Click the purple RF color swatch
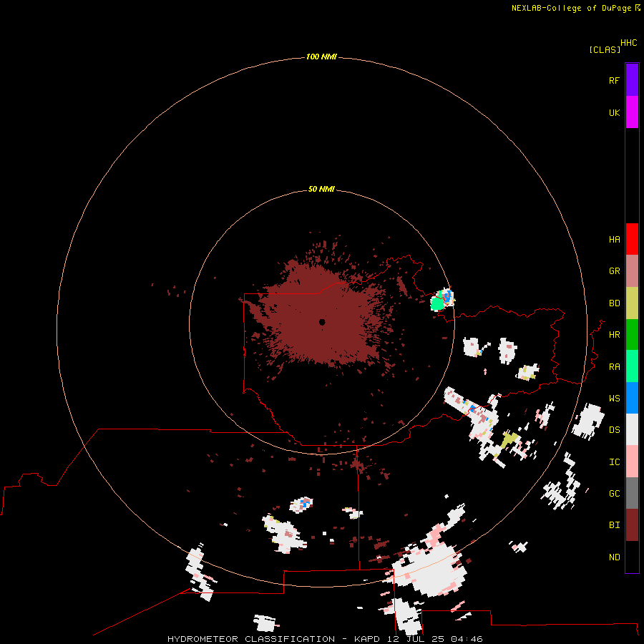The image size is (644, 644). pyautogui.click(x=632, y=80)
